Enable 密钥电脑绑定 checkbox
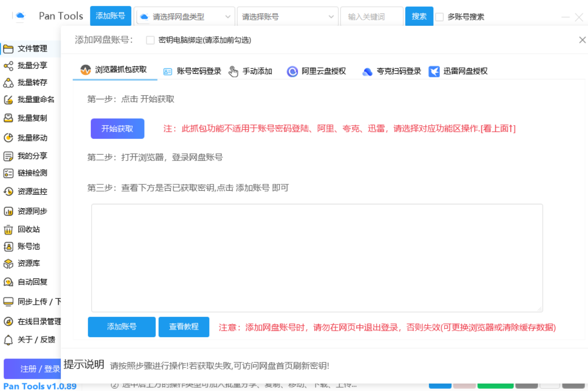 [x=150, y=40]
